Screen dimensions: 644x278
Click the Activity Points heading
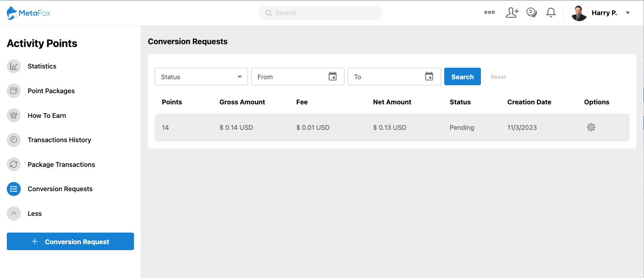point(42,43)
